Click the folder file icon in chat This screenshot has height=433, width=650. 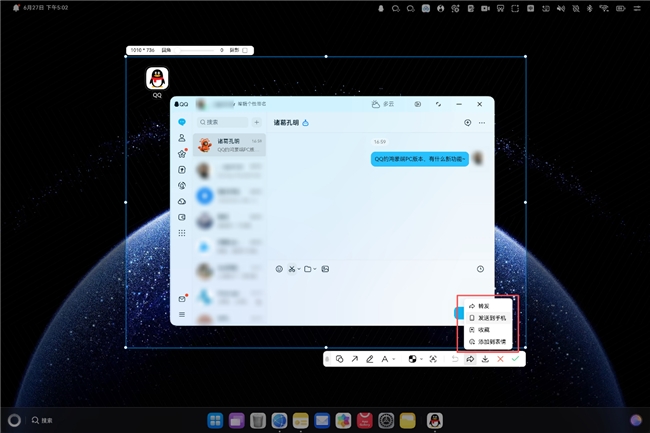click(308, 269)
